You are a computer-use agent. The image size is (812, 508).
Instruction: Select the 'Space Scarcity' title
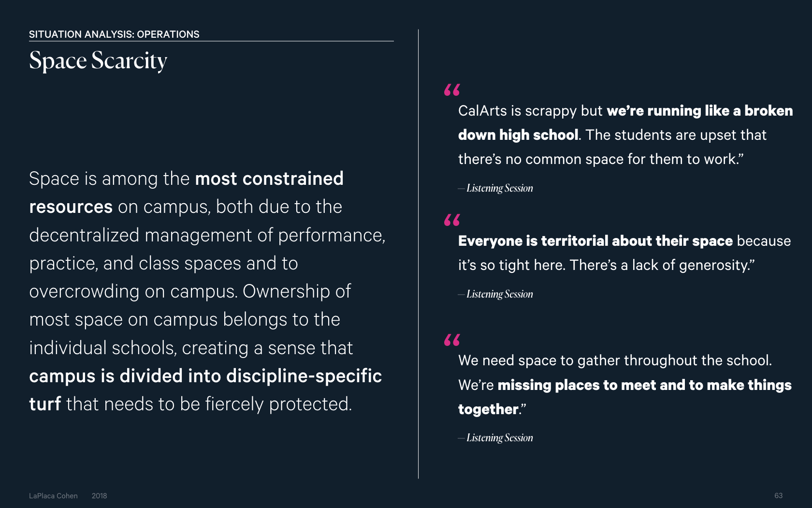tap(98, 61)
